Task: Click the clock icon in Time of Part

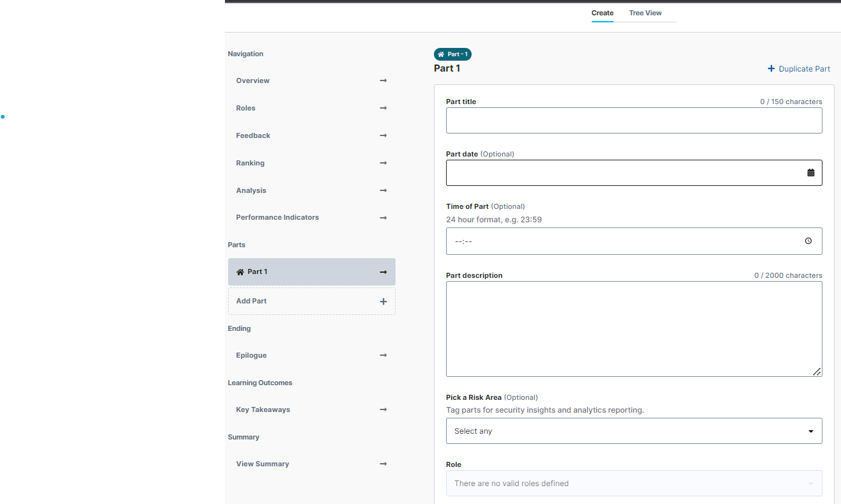Action: (x=808, y=241)
